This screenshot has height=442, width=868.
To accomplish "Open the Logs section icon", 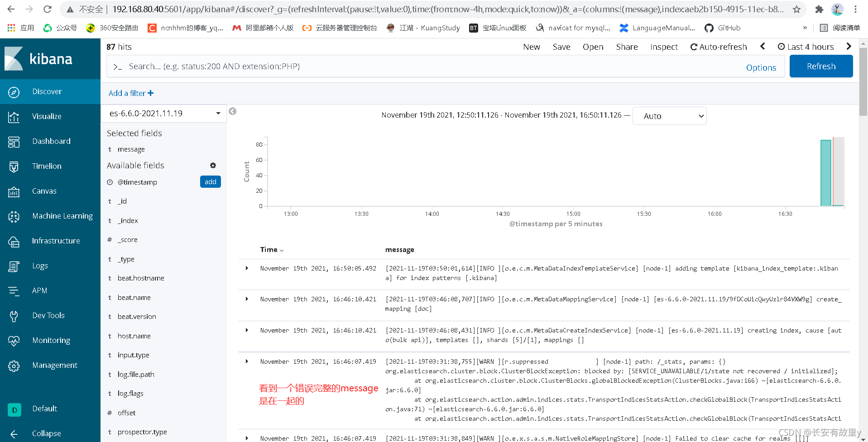I will (14, 266).
